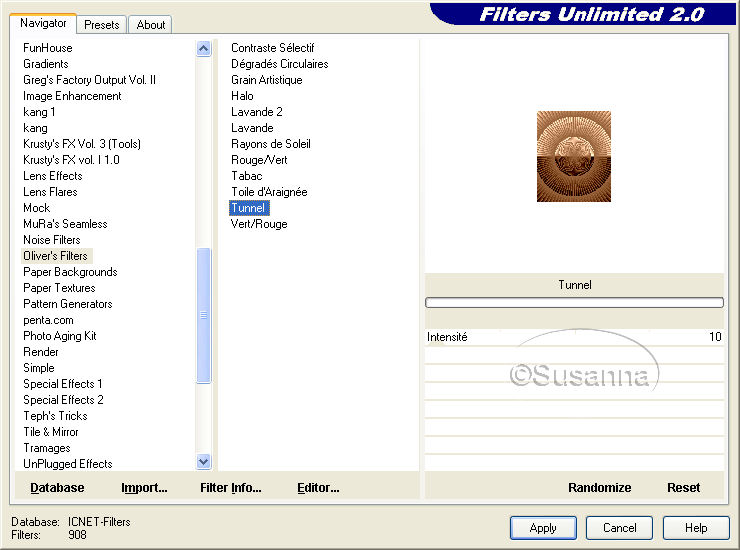
Task: Choose Halo filter
Action: click(x=242, y=96)
